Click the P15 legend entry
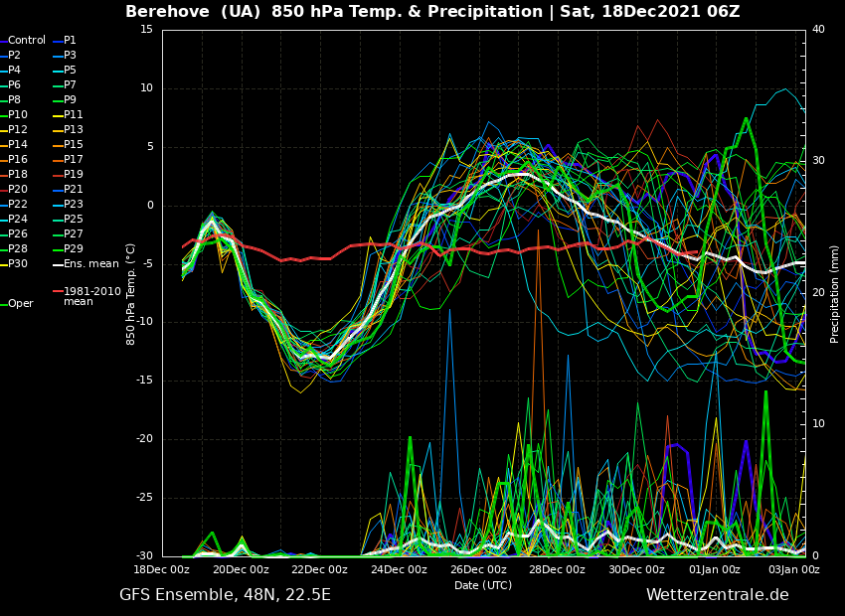The width and height of the screenshot is (845, 616). pos(74,145)
